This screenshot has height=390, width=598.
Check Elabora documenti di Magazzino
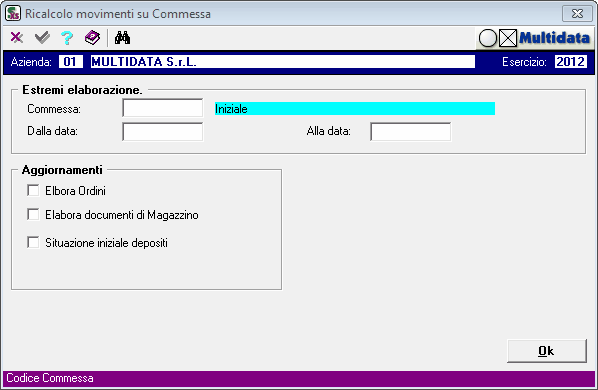pos(33,214)
